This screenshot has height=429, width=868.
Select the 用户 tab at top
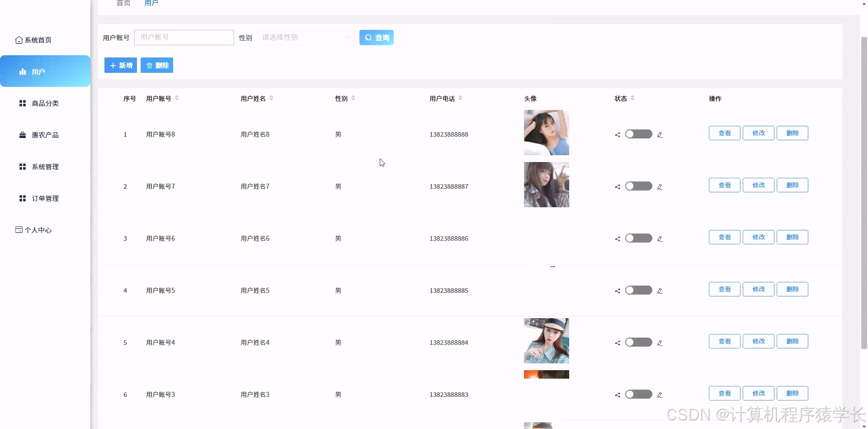pos(151,3)
